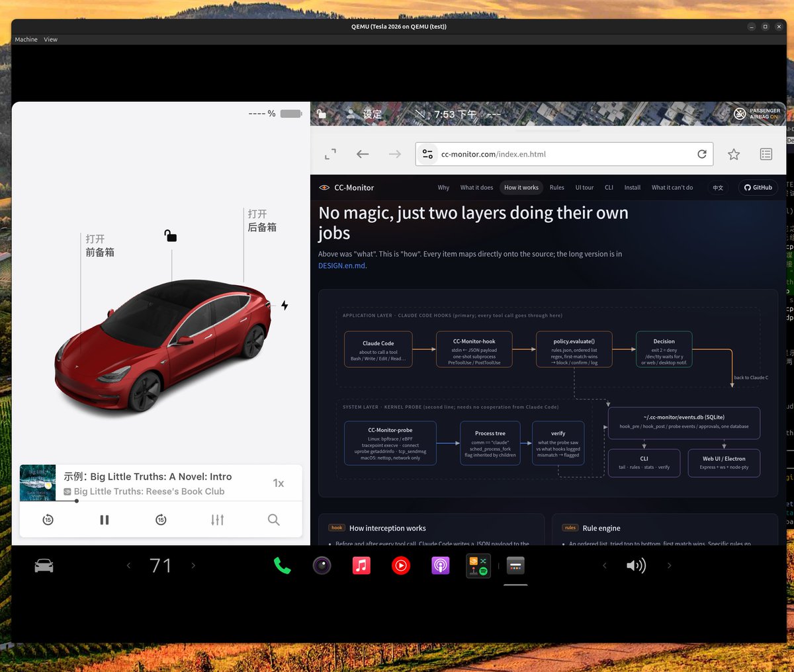Open the audio equalizer settings

(217, 520)
